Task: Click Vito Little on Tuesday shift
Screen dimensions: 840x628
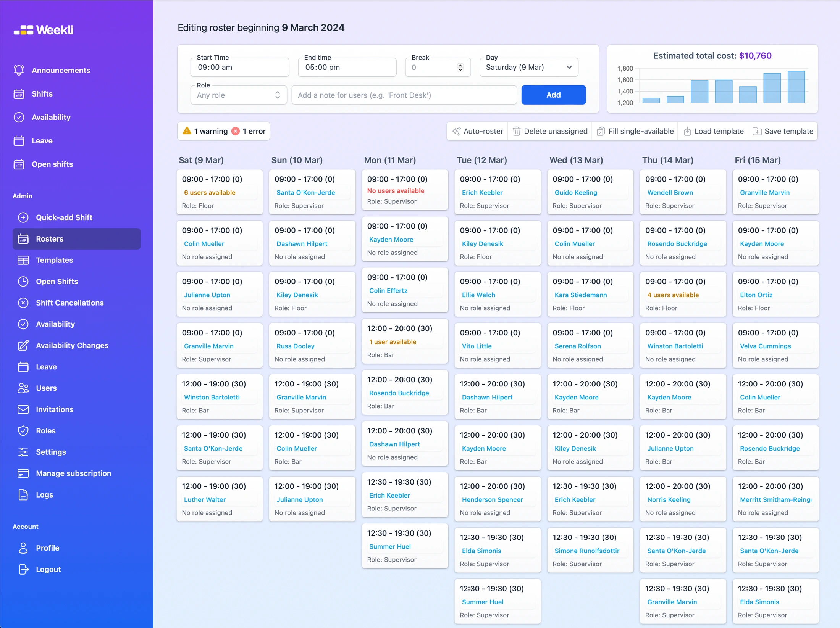Action: click(x=477, y=346)
